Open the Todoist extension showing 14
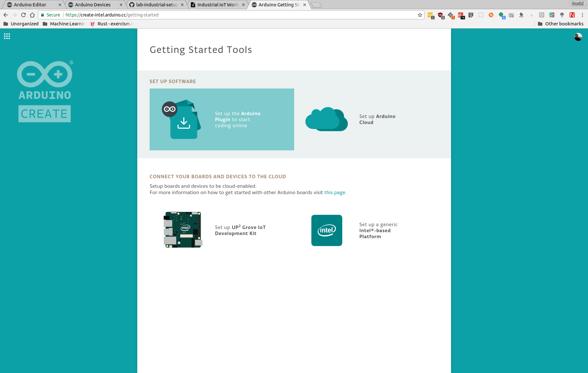Image resolution: width=588 pixels, height=373 pixels. (461, 15)
